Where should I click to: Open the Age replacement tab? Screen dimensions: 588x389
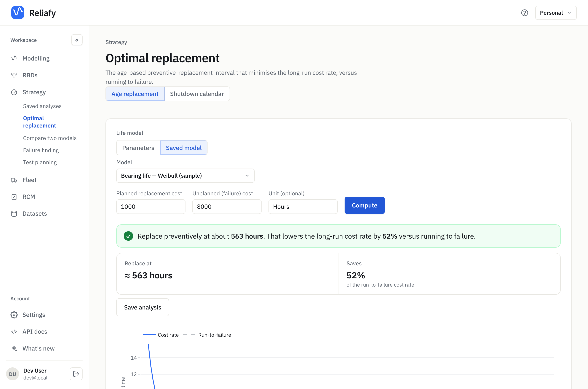tap(135, 94)
